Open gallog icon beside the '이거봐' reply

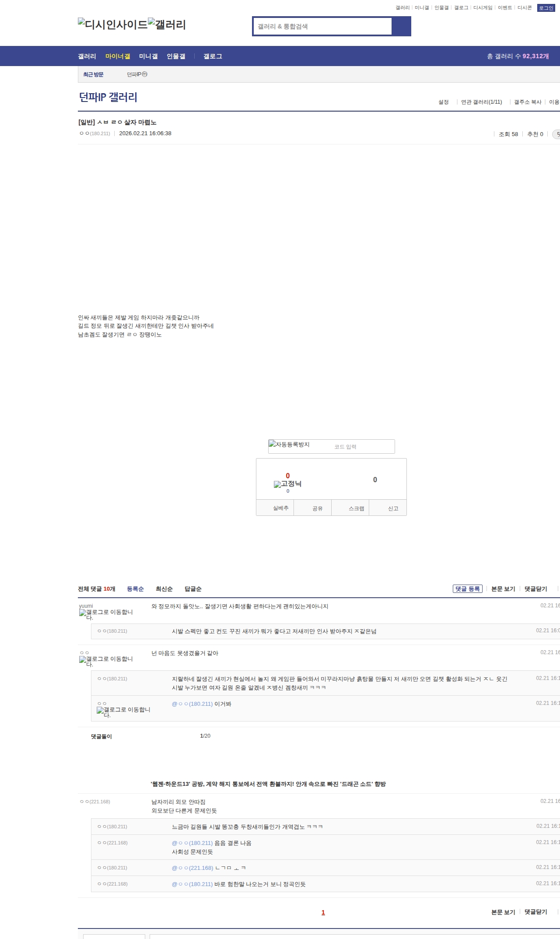(x=123, y=712)
